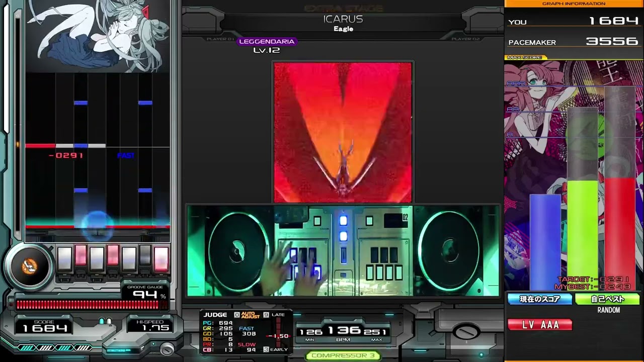
Task: Click the MIN BPM value 126
Action: click(310, 332)
